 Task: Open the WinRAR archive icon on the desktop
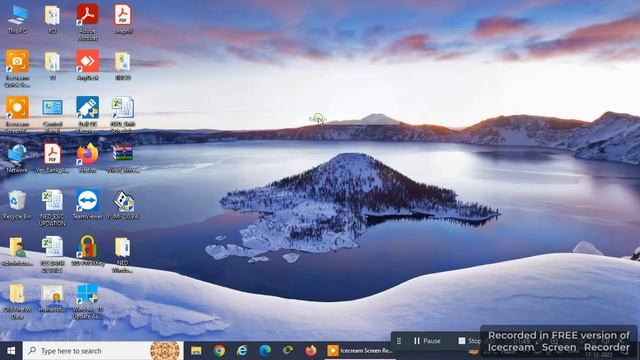coord(122,159)
